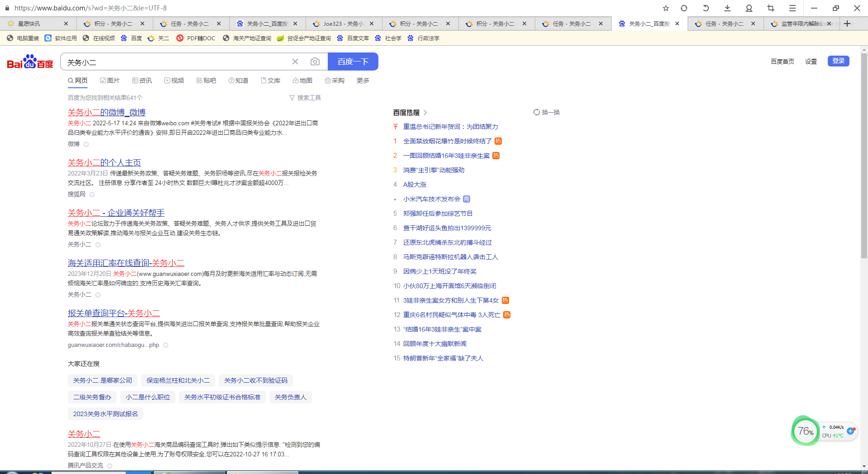The width and height of the screenshot is (868, 474).
Task: Go to 百度首页 link
Action: 783,62
